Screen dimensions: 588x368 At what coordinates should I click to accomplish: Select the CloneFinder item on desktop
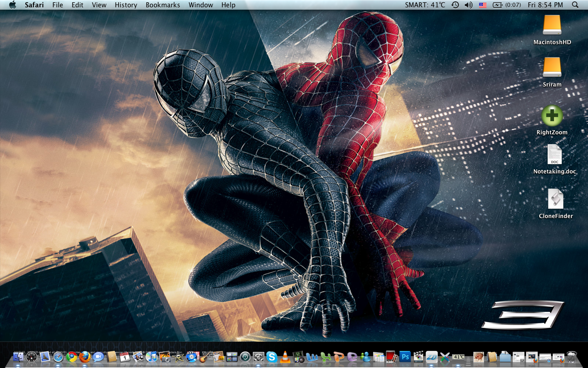pyautogui.click(x=555, y=204)
